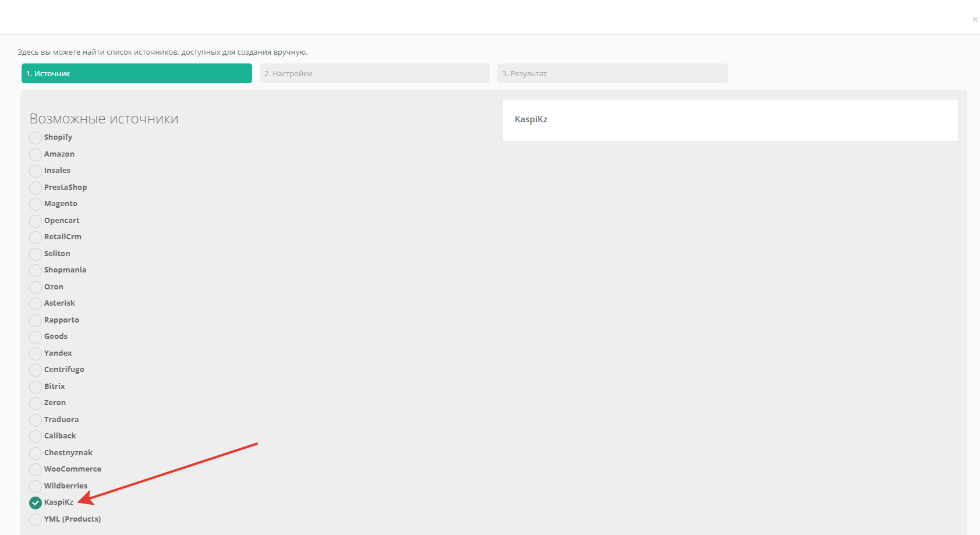Open the 1. Источник step tab

click(137, 73)
